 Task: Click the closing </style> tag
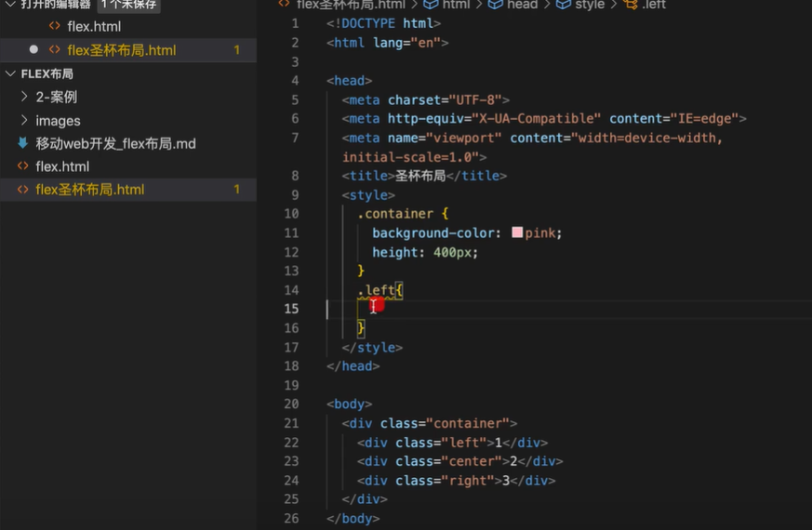(372, 348)
